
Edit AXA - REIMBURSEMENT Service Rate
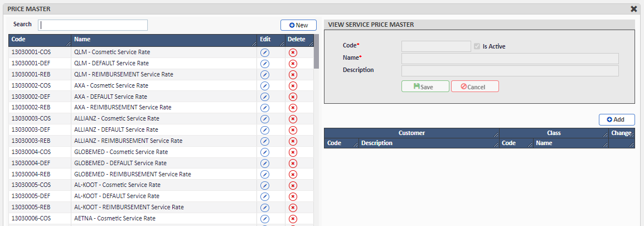coord(265,108)
